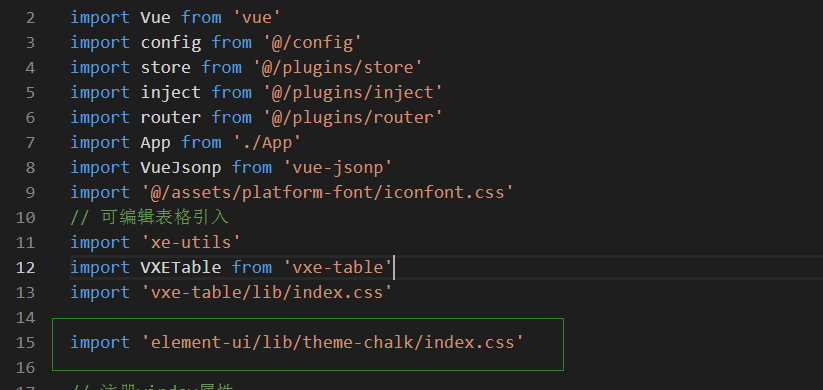Viewport: 823px width, 390px height.
Task: Click the 'xe-utils' string
Action: [x=191, y=243]
